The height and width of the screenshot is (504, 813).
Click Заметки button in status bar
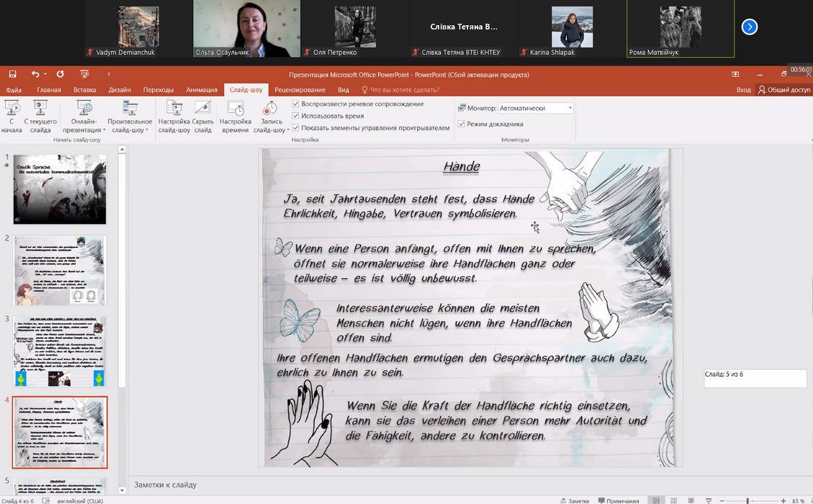coord(574,500)
